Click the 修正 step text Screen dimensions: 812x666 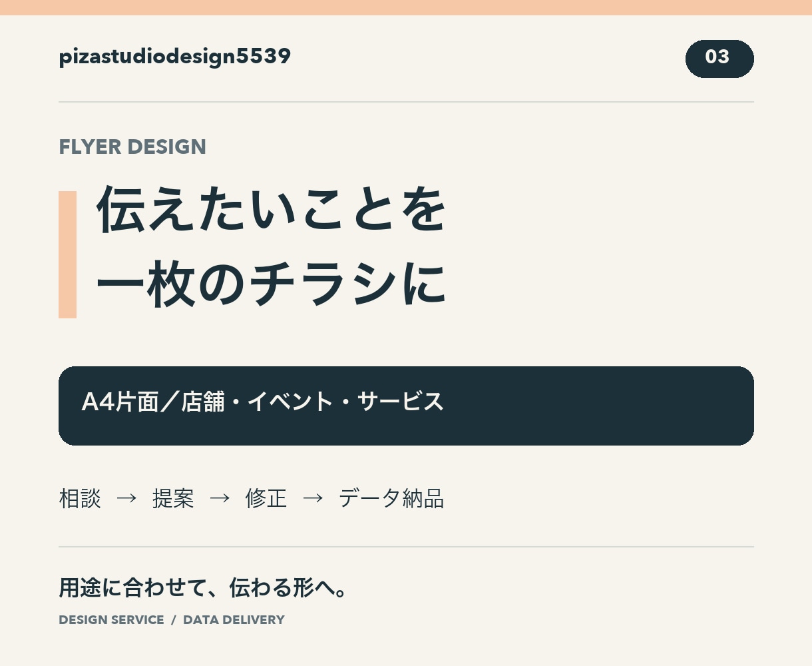[x=266, y=498]
